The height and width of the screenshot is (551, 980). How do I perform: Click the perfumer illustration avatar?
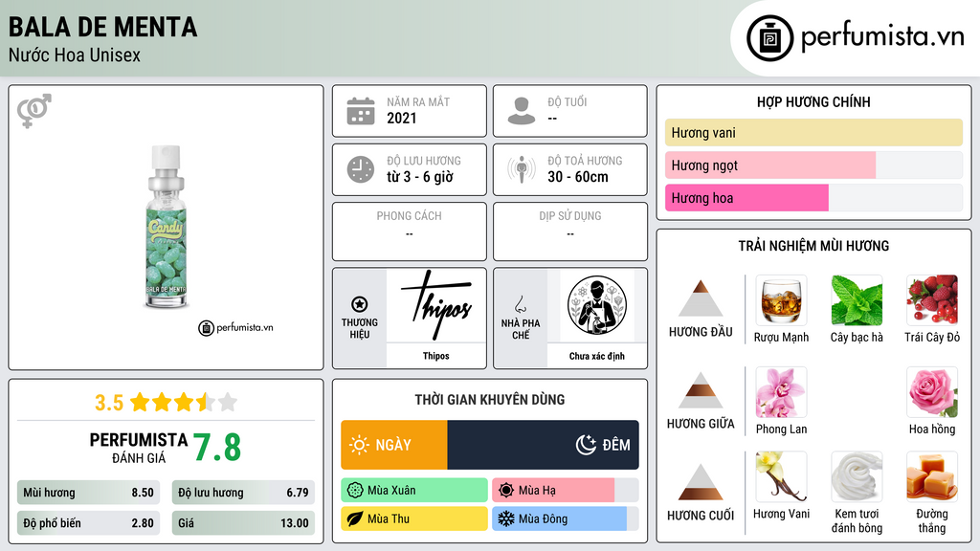597,305
